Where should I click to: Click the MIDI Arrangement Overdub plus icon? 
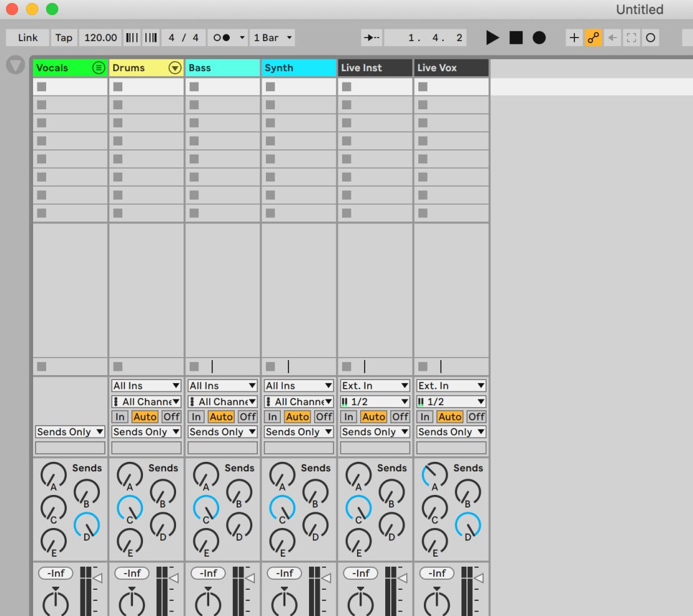pos(574,37)
